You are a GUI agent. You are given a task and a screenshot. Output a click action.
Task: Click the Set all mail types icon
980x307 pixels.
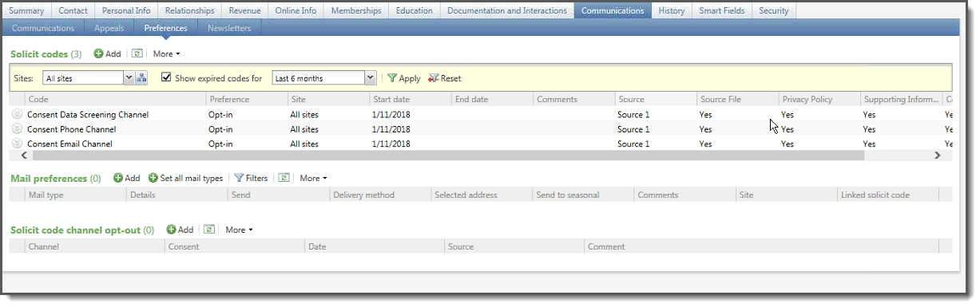(153, 178)
